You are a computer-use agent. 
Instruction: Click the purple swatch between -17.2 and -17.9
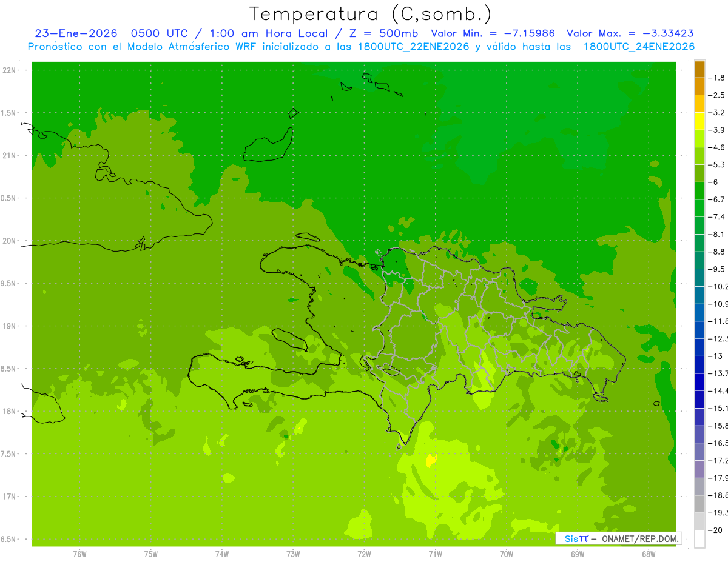point(699,469)
